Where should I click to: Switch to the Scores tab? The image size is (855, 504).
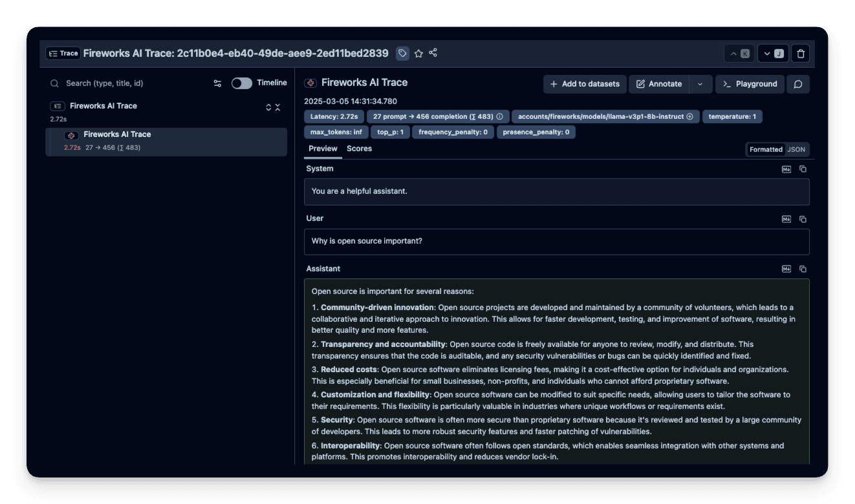pyautogui.click(x=359, y=149)
